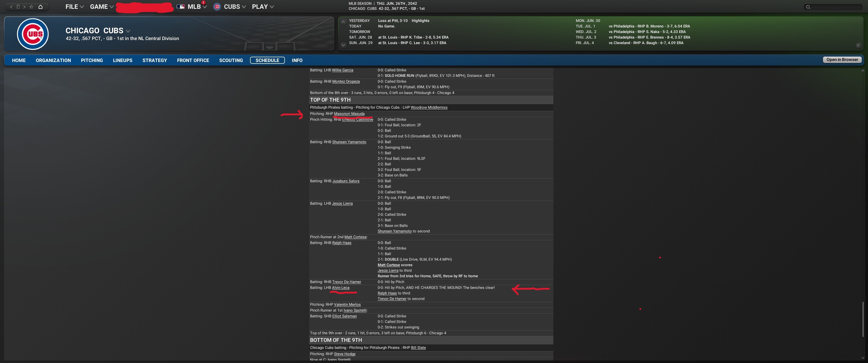Switch to the PITCHING tab
Screen dimensions: 868x363
(92, 60)
